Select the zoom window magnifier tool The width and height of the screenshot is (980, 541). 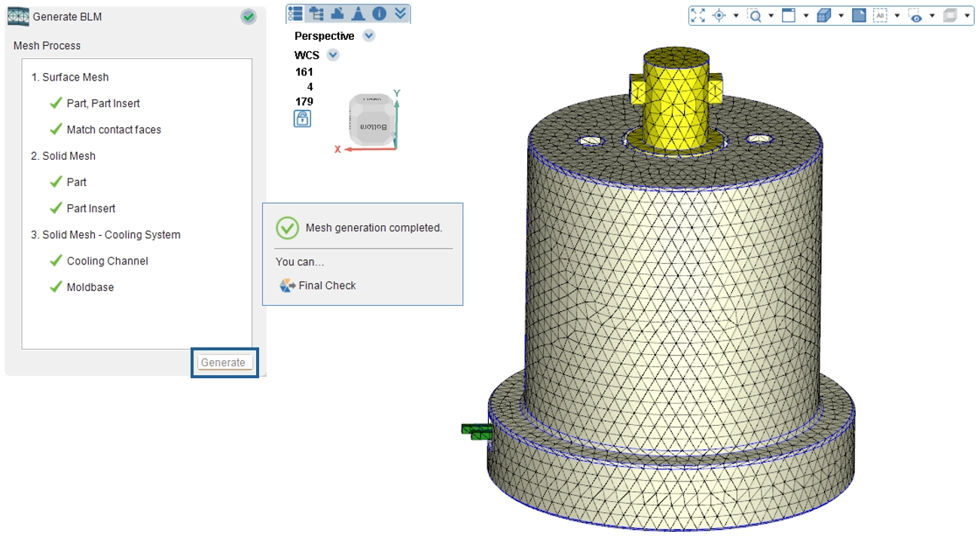[755, 15]
